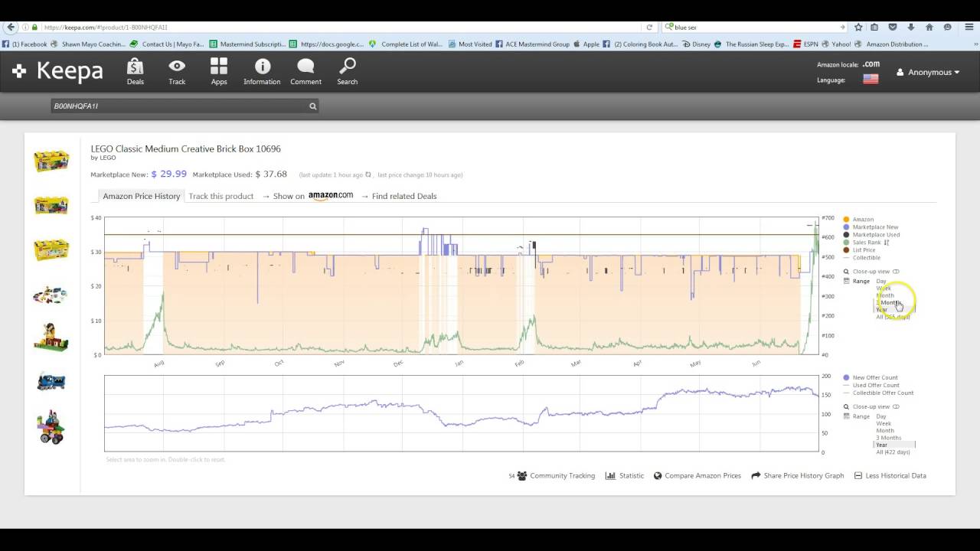This screenshot has height=551, width=980.
Task: Open the Anonymous account dropdown
Action: 928,72
